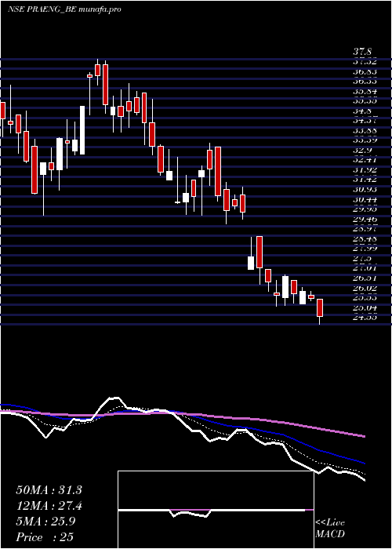Click the last red candlestick at the chart's right end
392x549 pixels.
click(320, 307)
